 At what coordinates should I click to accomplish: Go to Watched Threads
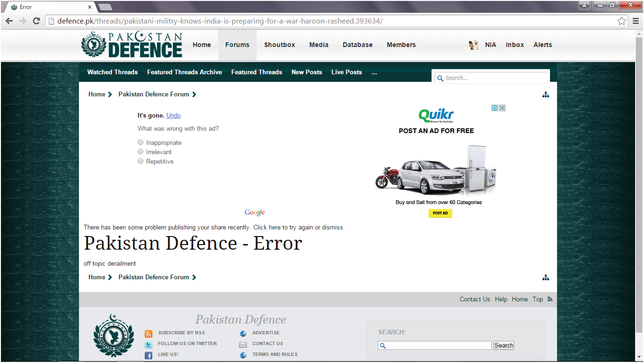coord(112,72)
